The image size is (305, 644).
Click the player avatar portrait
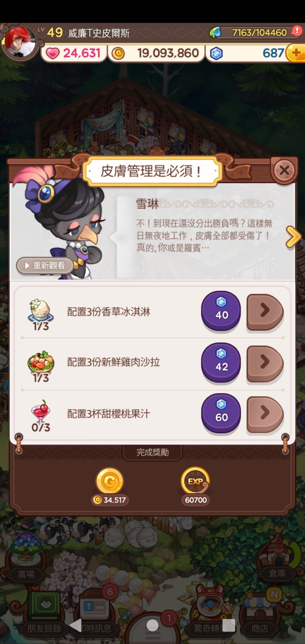click(x=19, y=42)
